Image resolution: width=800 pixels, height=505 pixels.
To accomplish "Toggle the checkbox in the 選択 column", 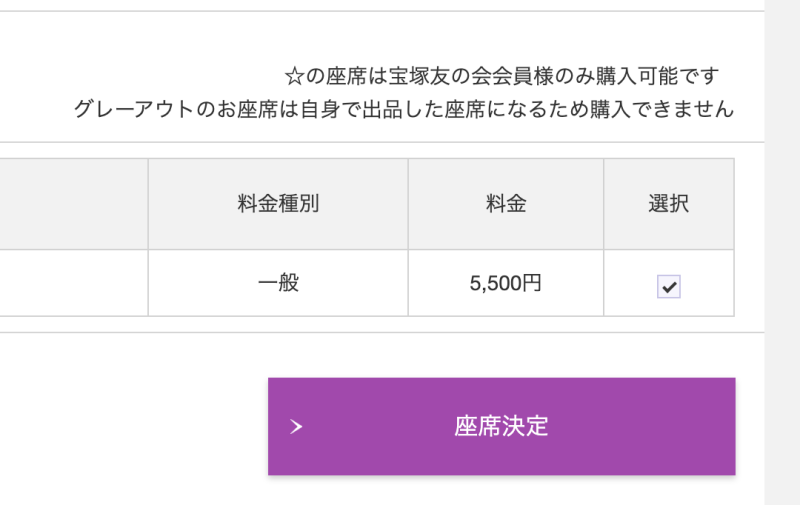I will (668, 286).
